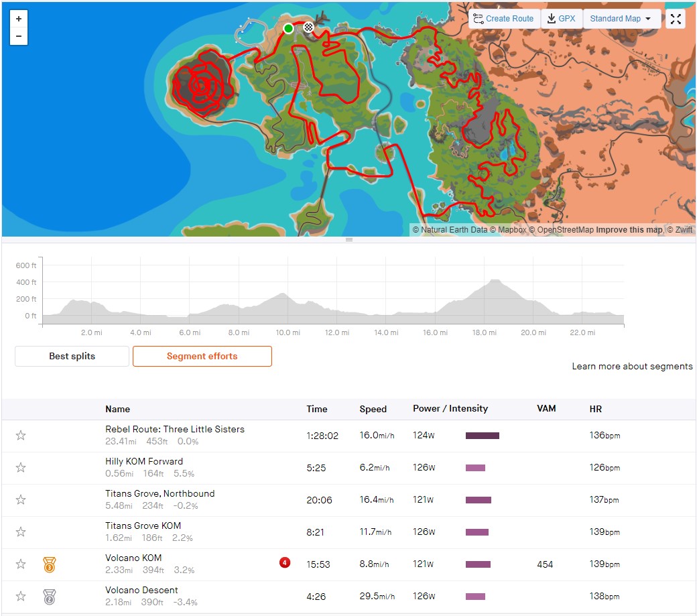
Task: Open Rebel Route: Three Little Sisters segment
Action: tap(175, 429)
